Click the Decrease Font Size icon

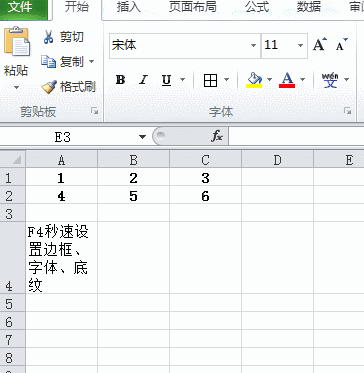(x=341, y=45)
